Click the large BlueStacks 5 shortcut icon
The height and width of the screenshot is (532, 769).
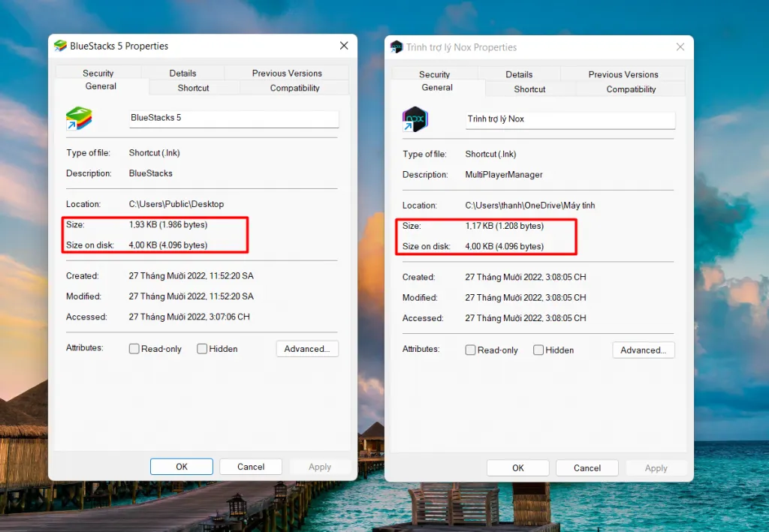79,119
